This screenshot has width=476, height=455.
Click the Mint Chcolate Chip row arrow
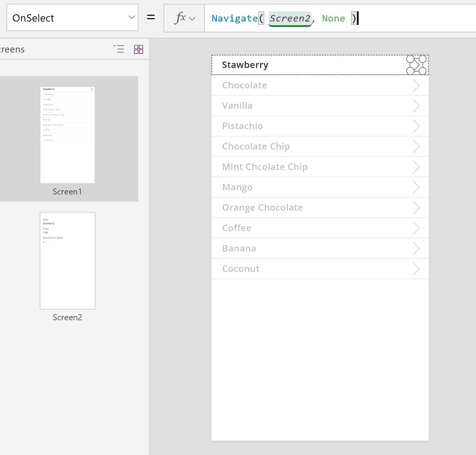tap(416, 167)
